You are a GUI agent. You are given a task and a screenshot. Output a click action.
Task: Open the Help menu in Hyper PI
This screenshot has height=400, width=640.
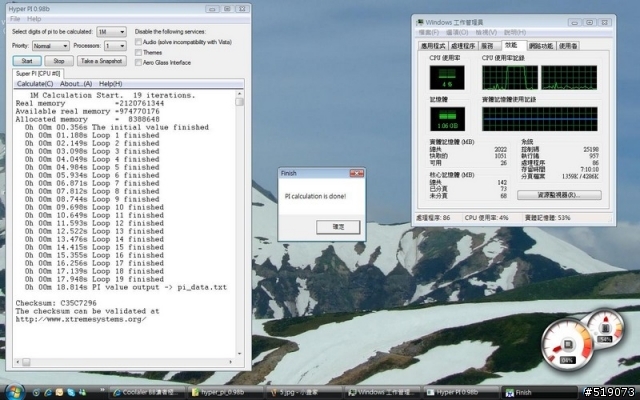pyautogui.click(x=34, y=19)
